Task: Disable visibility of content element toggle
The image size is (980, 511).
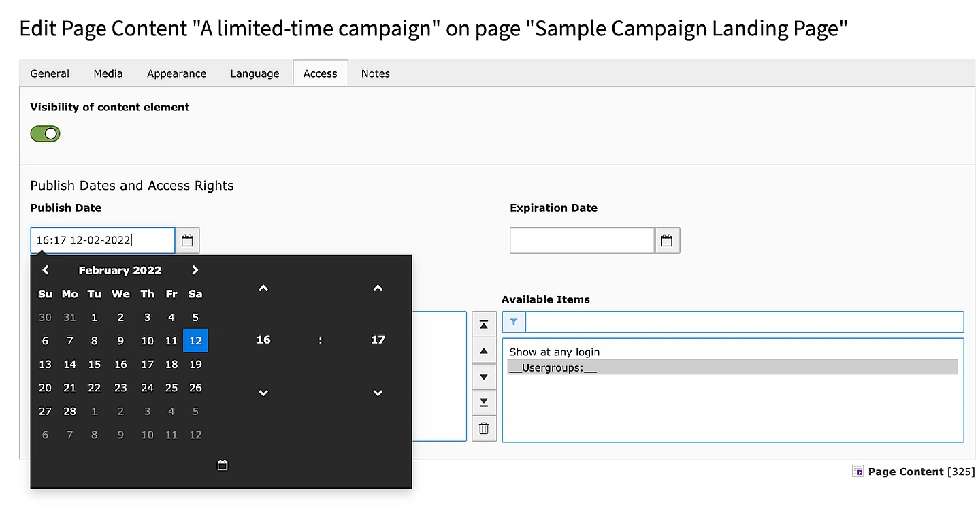Action: pos(45,133)
